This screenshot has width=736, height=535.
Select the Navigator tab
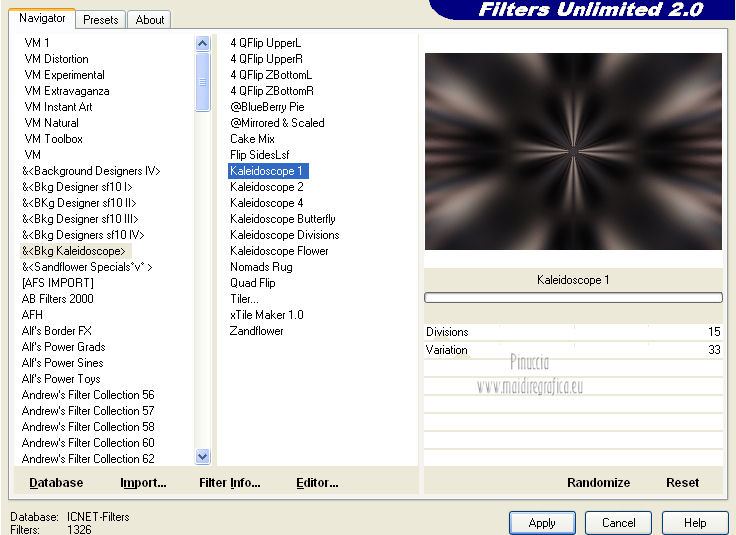[42, 18]
